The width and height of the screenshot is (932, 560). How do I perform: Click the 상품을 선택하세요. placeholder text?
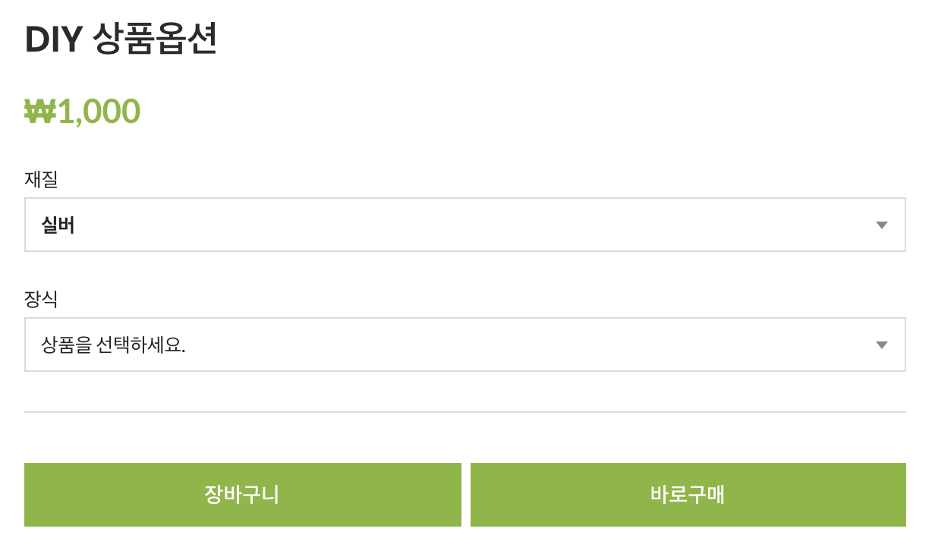click(113, 345)
